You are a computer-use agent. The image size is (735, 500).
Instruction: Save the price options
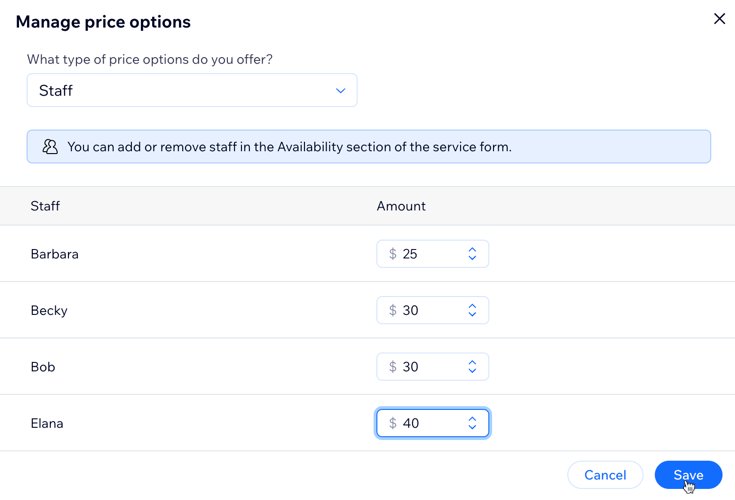[688, 475]
